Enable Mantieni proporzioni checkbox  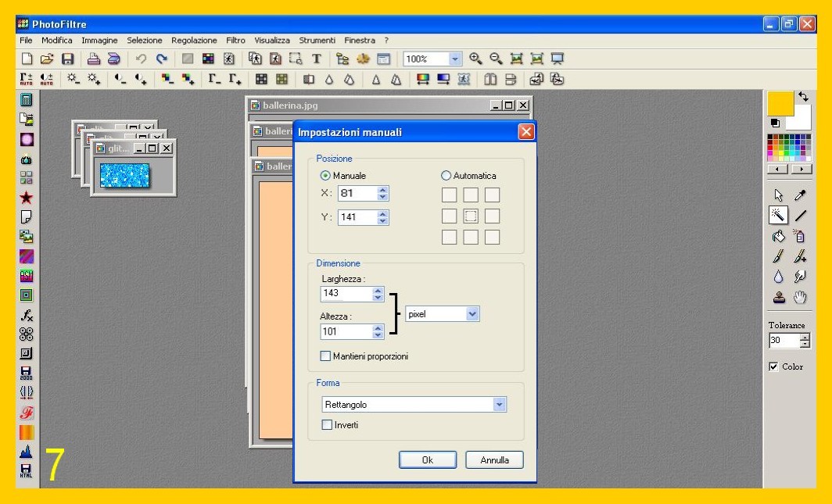tap(325, 356)
